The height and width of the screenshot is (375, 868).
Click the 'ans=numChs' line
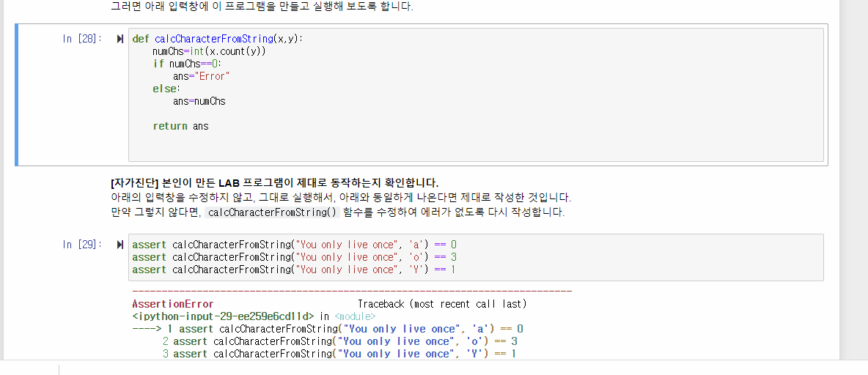coord(199,101)
